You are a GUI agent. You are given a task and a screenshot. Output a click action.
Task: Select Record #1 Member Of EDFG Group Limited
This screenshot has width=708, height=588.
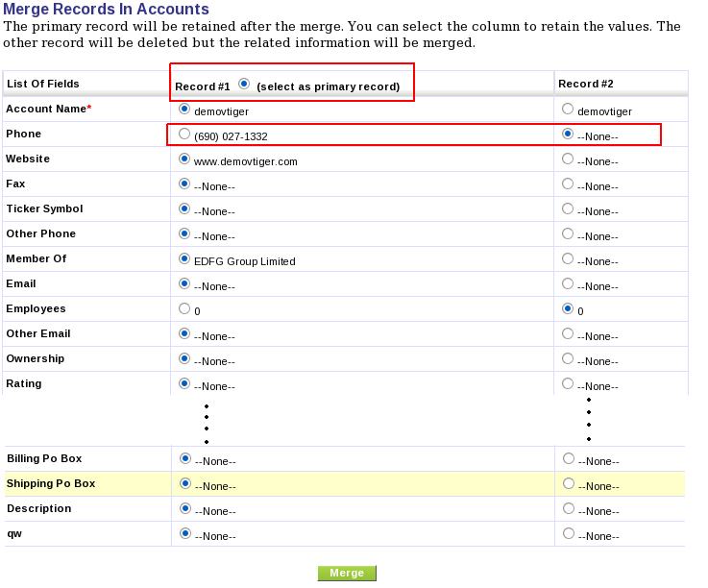[184, 259]
